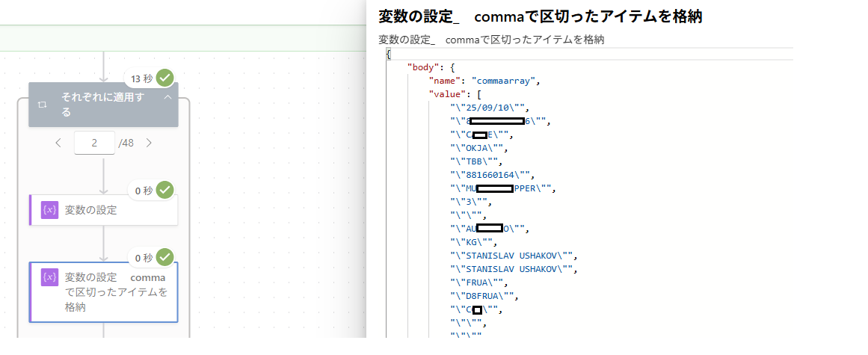Click the "value" key in JSON output

pyautogui.click(x=447, y=95)
